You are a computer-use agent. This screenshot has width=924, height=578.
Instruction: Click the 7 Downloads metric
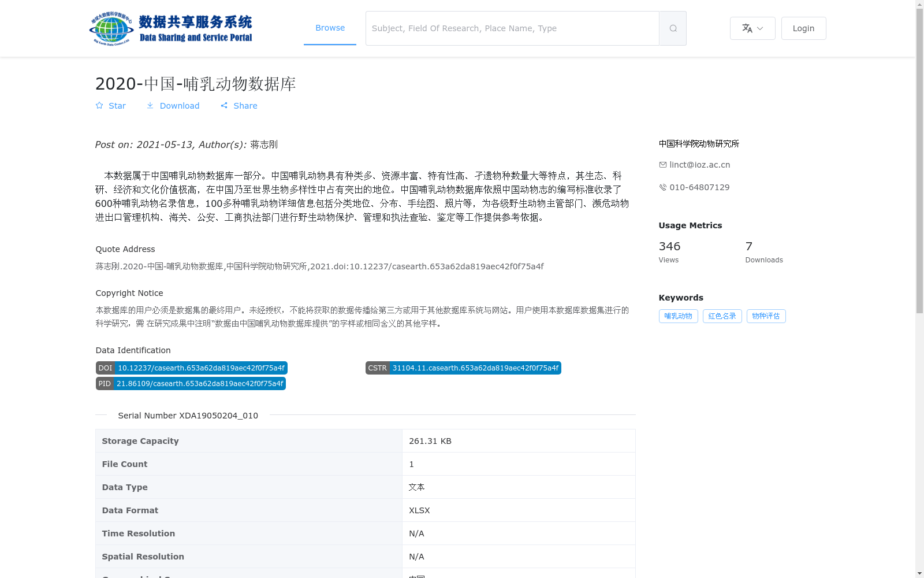pyautogui.click(x=764, y=252)
